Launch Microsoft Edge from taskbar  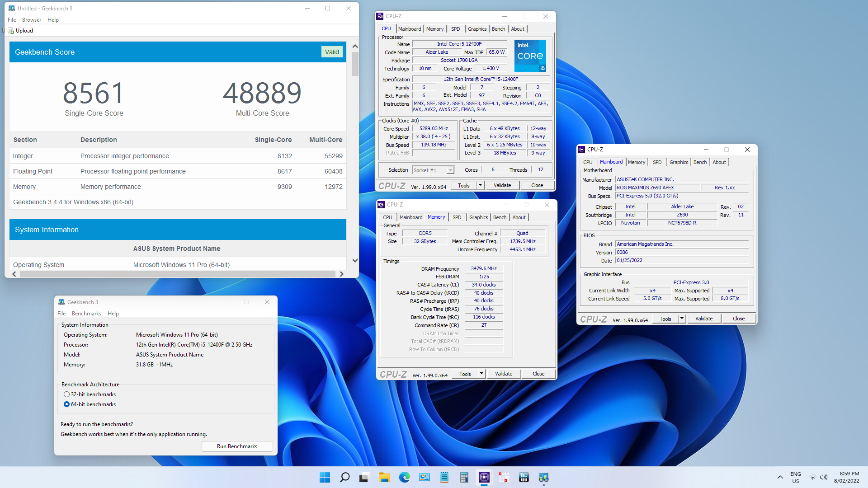pyautogui.click(x=404, y=477)
